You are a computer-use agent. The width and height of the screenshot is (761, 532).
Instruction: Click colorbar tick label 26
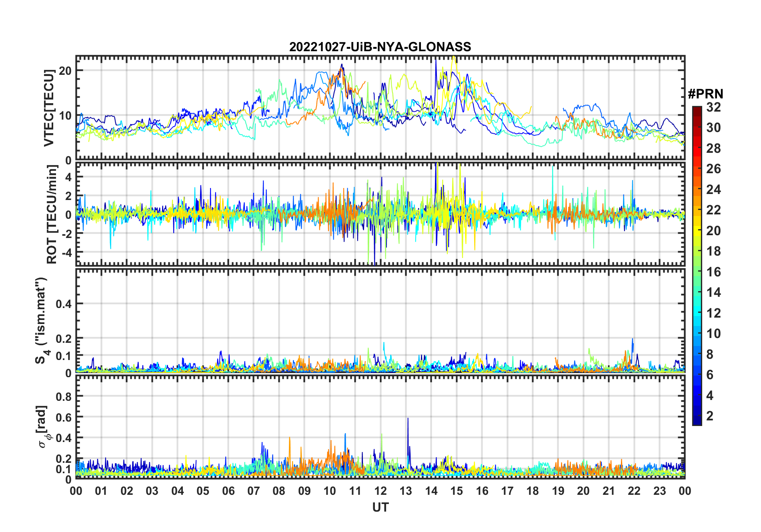click(x=714, y=169)
